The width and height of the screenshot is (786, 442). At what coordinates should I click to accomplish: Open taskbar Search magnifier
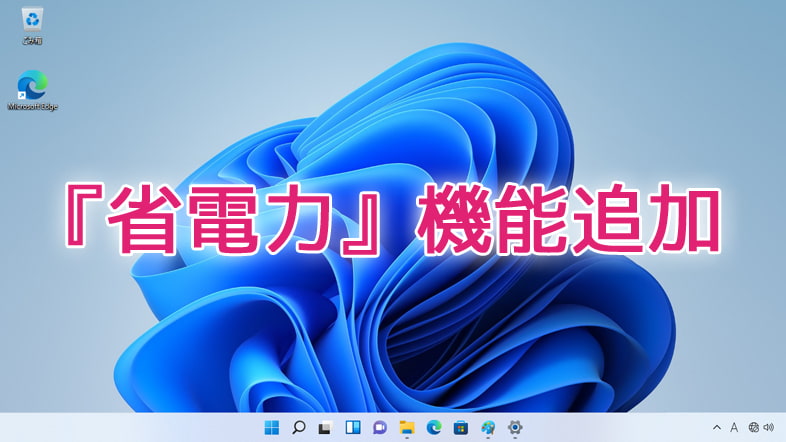(299, 427)
